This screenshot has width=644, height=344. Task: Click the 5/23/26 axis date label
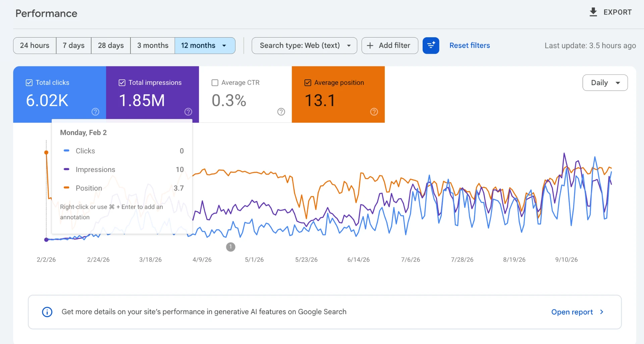306,260
